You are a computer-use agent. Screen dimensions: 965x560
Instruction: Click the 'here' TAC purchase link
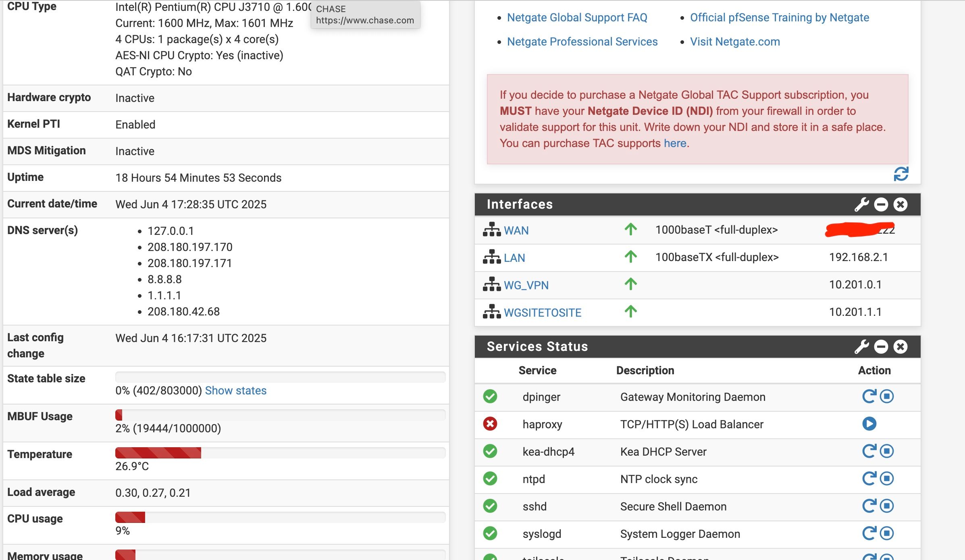(675, 143)
